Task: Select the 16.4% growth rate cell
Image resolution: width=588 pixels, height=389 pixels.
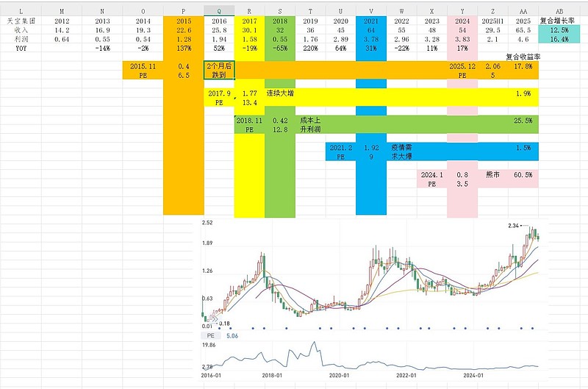Action: (559, 39)
